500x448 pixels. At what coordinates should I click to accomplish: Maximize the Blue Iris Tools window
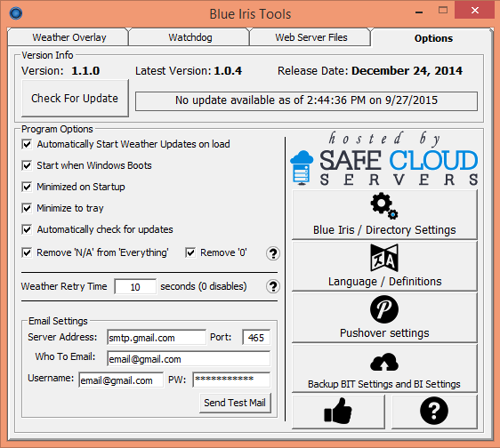443,11
